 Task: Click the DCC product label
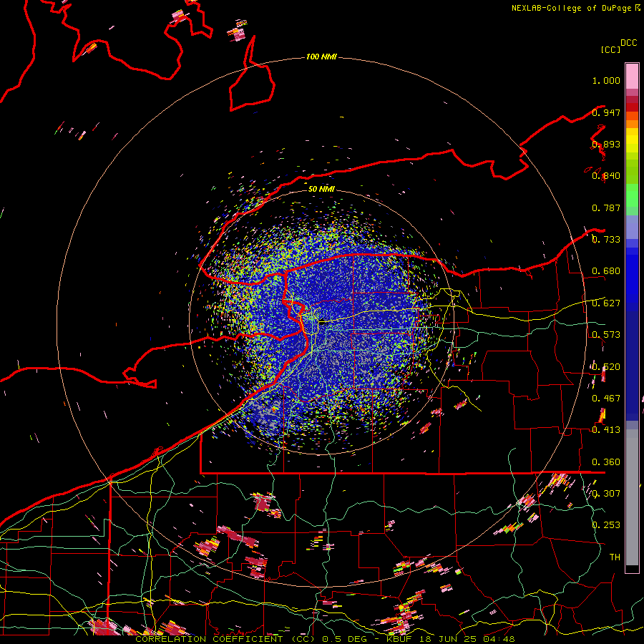coord(629,43)
